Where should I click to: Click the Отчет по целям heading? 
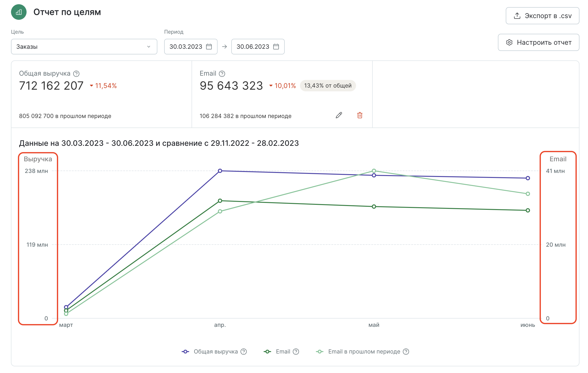pos(67,12)
